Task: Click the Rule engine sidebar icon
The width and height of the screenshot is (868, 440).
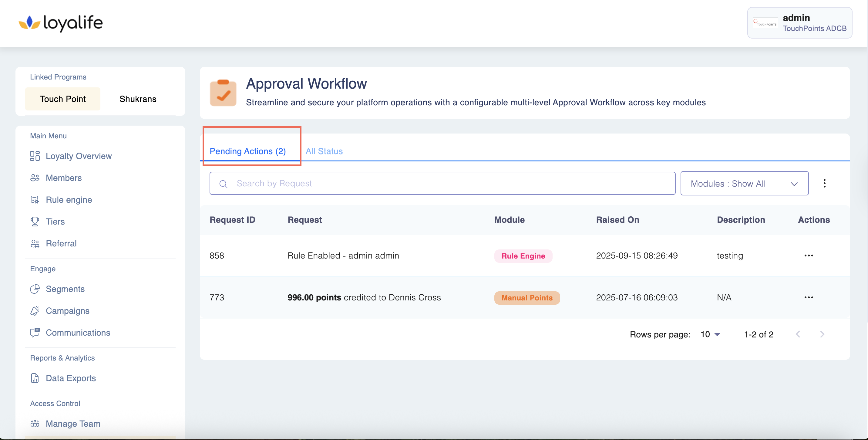Action: 35,200
